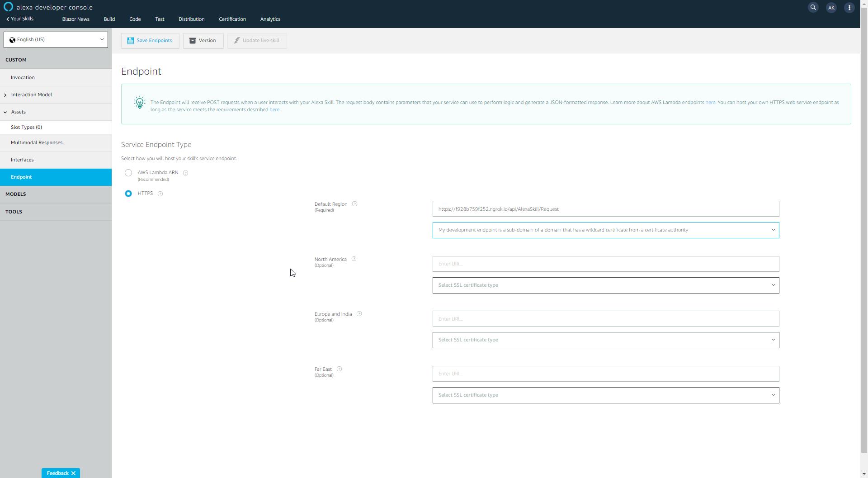Click the Far East URI field

605,374
